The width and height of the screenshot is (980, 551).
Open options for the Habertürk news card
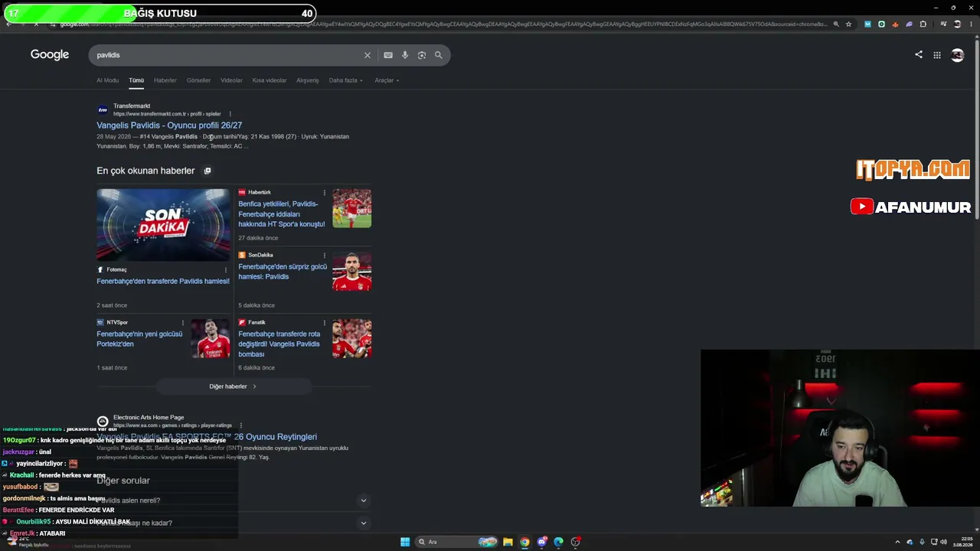(x=324, y=192)
